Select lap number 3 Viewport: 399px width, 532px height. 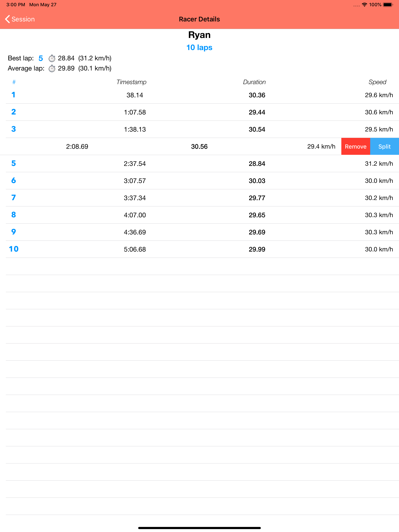(x=13, y=129)
